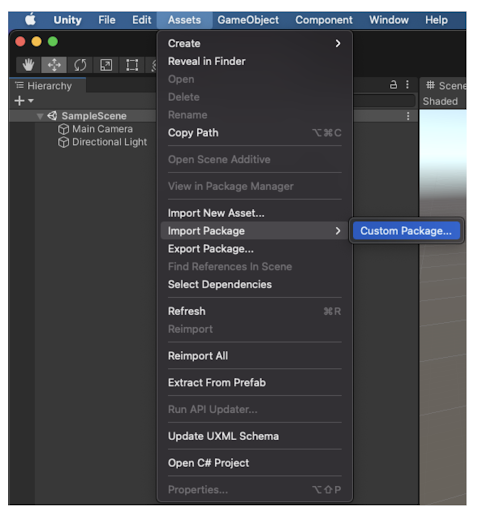
Task: Select the Rotate tool icon
Action: tap(80, 65)
